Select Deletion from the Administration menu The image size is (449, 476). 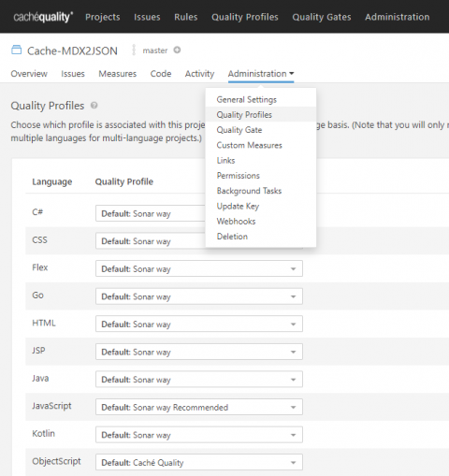click(x=261, y=237)
